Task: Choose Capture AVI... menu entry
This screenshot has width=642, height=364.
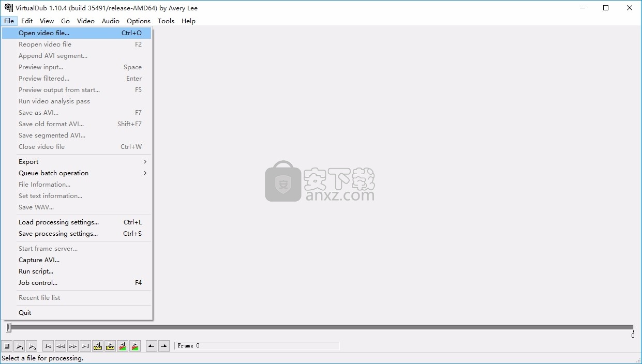Action: (x=77, y=260)
